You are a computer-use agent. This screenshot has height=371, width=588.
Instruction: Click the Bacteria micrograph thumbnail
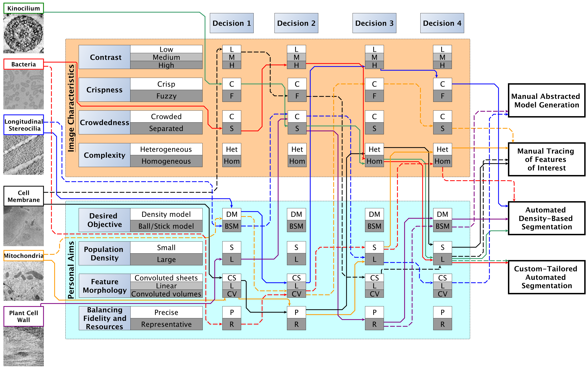(23, 89)
